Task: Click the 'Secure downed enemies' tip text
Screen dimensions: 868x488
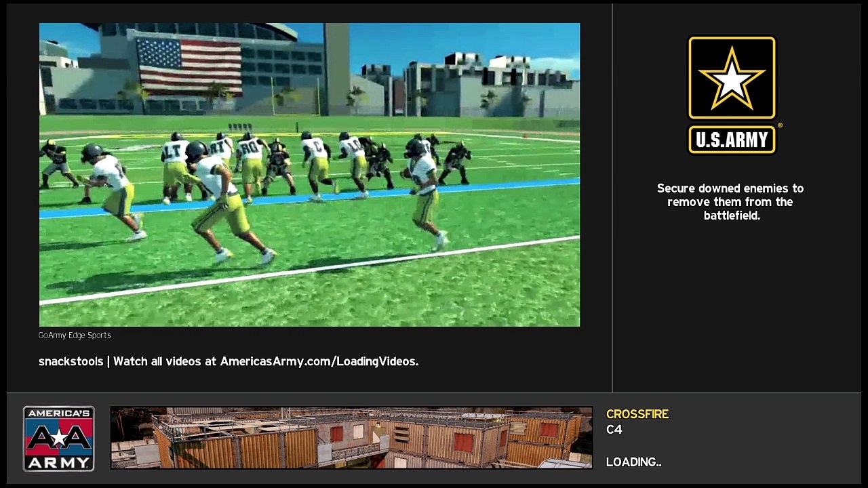Action: (x=730, y=202)
